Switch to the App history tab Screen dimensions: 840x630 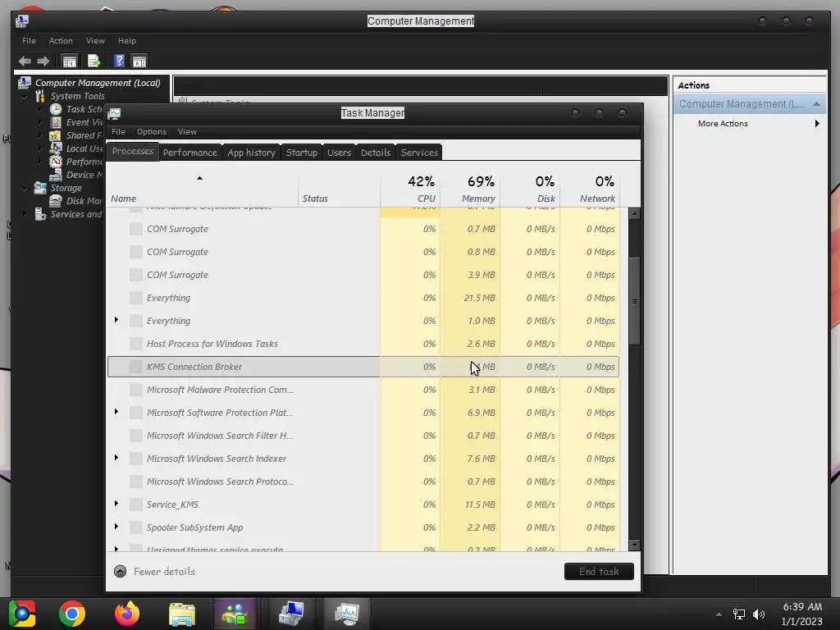pos(251,153)
